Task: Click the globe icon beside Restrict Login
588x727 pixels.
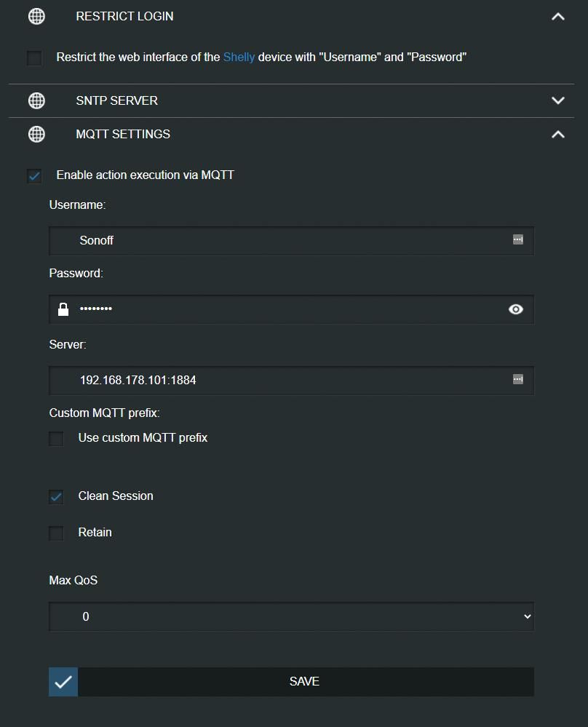Action: coord(36,16)
